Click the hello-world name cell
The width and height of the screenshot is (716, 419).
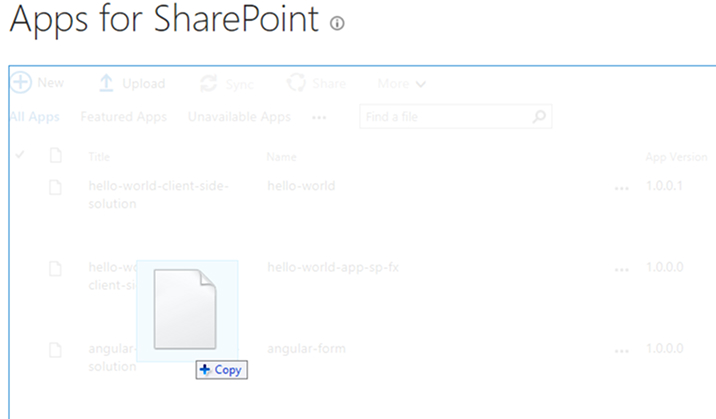click(301, 186)
